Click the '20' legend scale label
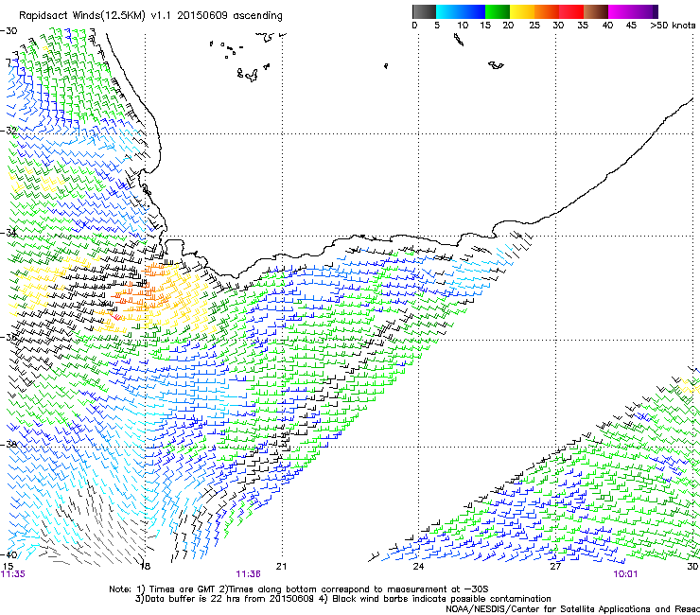The width and height of the screenshot is (700, 615). (x=508, y=26)
